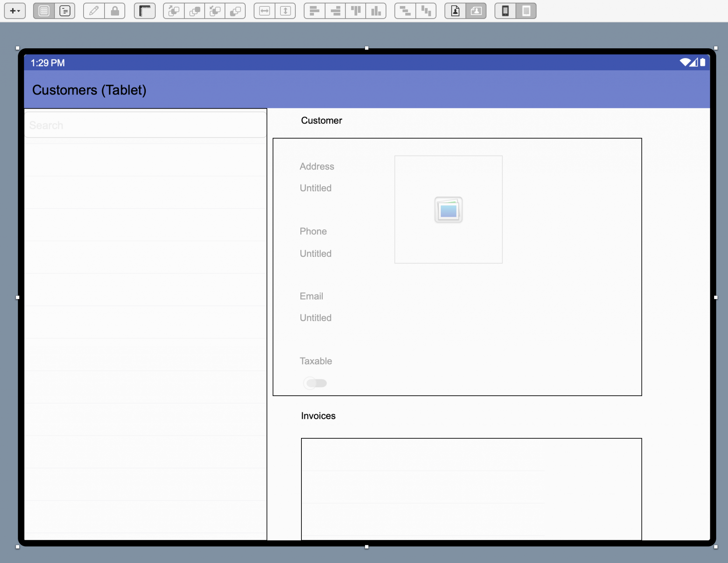The width and height of the screenshot is (728, 563).
Task: Click distribute horizontally spacing icon
Action: [x=426, y=11]
